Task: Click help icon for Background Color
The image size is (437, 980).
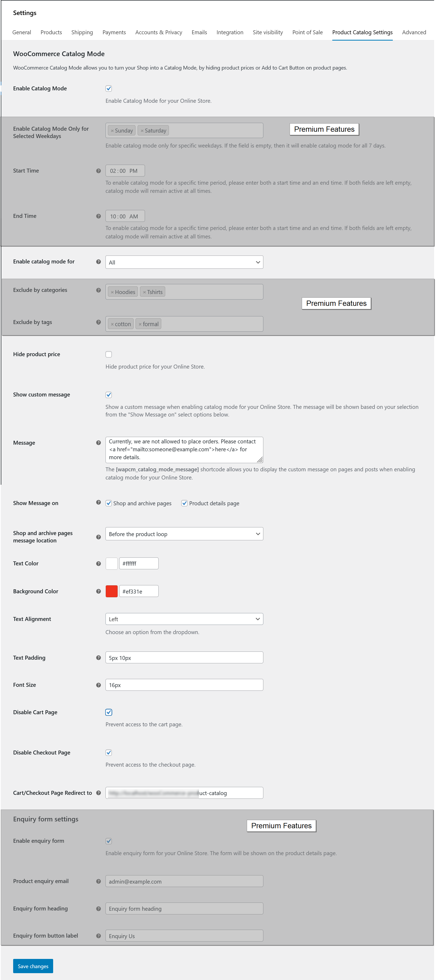Action: tap(98, 591)
